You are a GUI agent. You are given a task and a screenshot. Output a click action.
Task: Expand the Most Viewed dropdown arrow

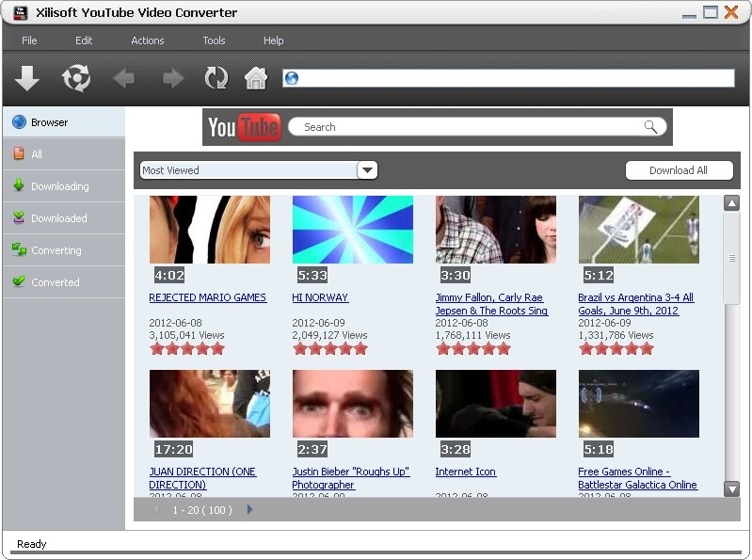click(367, 170)
